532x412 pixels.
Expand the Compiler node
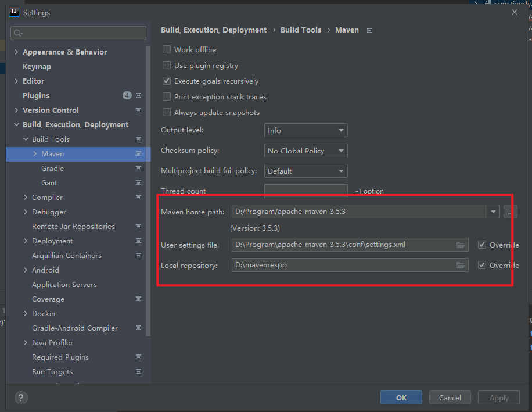pos(26,197)
